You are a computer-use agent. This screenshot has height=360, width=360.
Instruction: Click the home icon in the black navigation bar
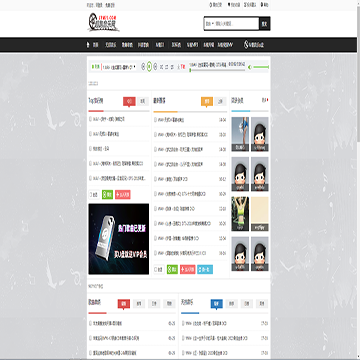(88, 45)
